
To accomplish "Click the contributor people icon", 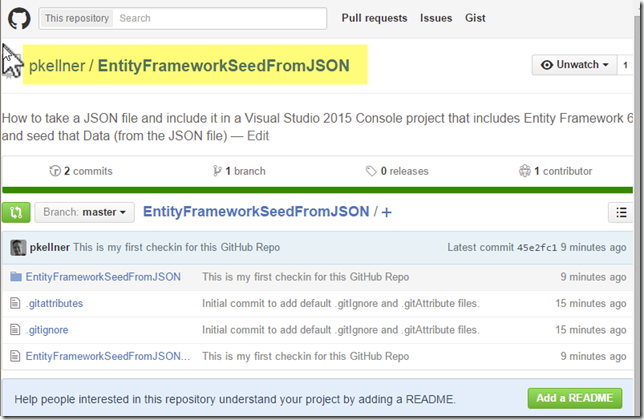I will (x=524, y=171).
